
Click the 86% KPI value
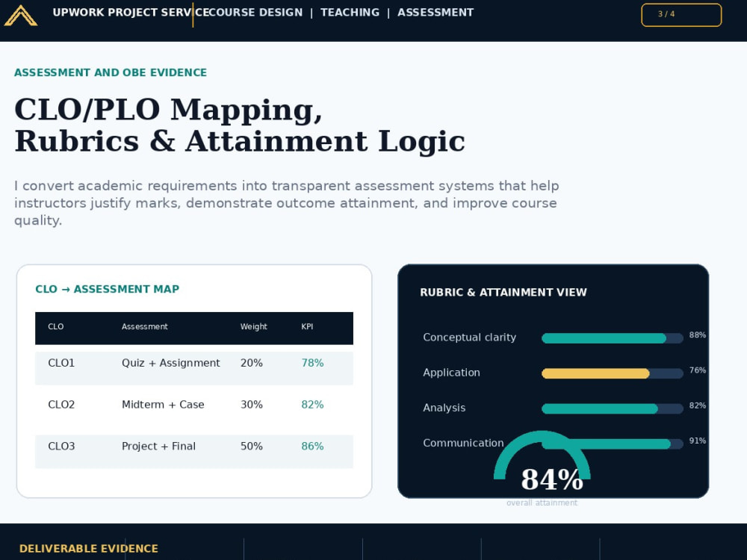312,447
